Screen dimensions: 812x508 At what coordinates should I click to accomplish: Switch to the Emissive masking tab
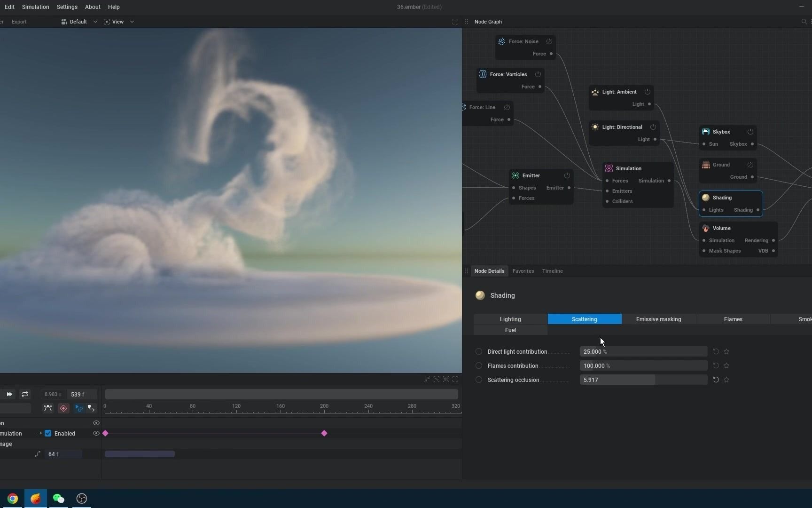[658, 319]
